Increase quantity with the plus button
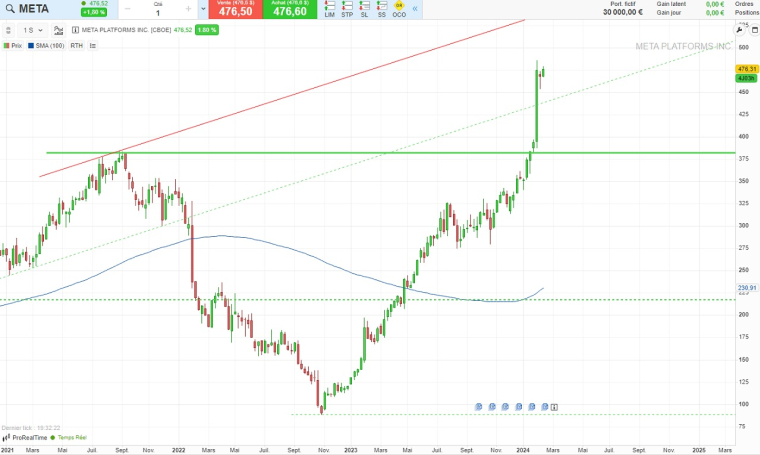760x455 pixels. 188,9
